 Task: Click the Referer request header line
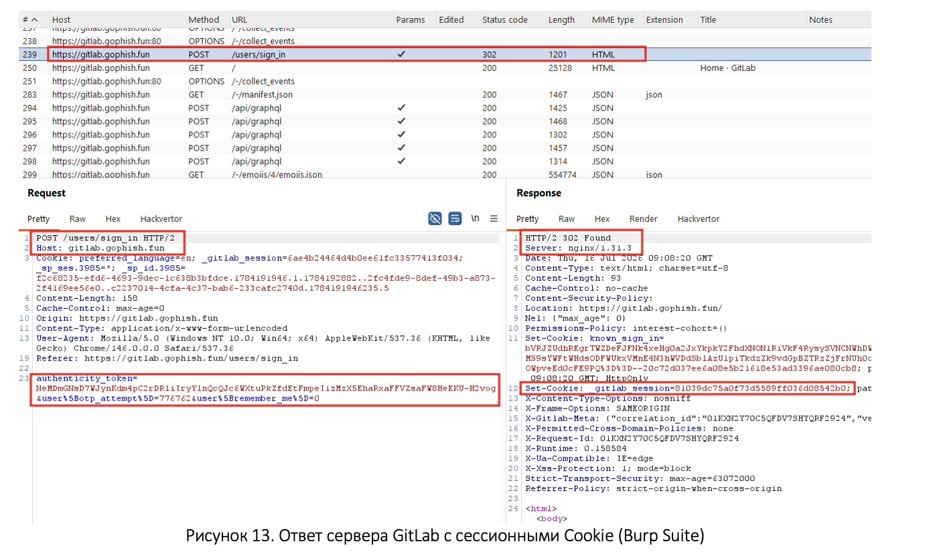[x=167, y=358]
